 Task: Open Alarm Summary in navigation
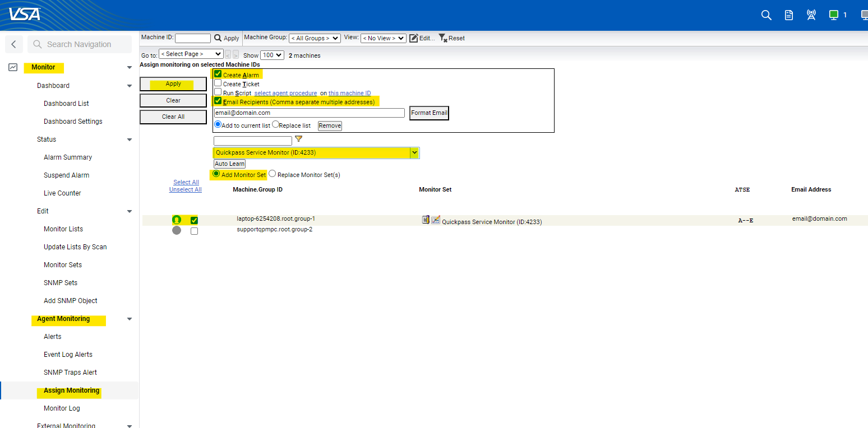[x=68, y=157]
